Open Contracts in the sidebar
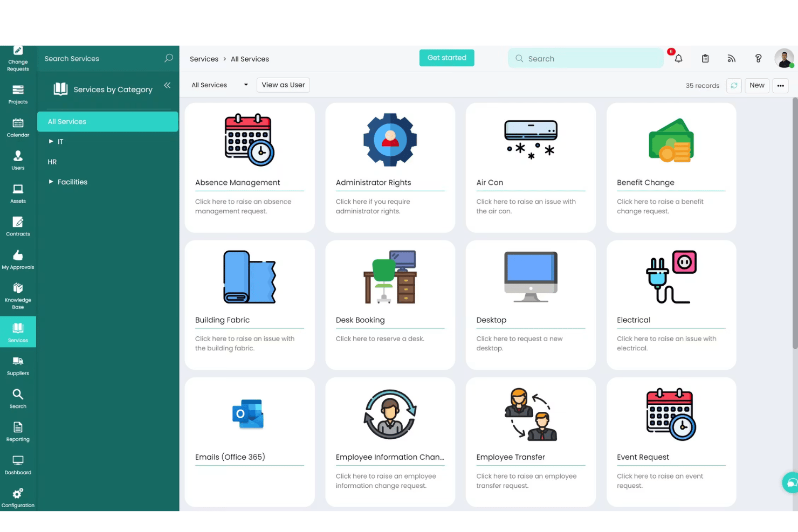 point(18,226)
